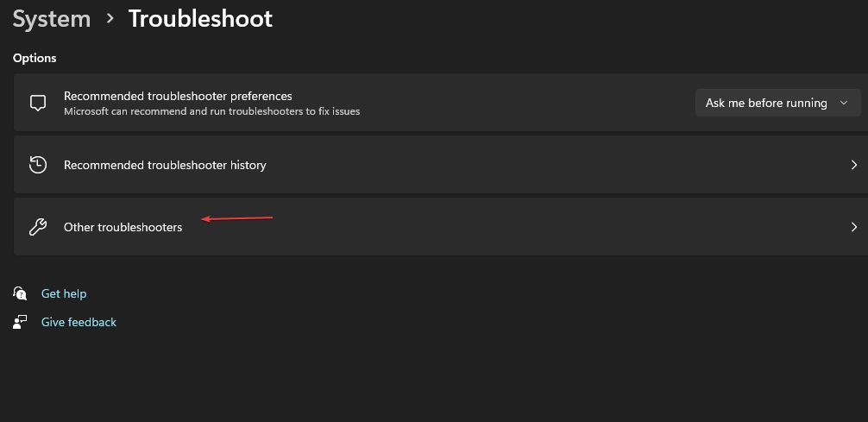The image size is (868, 422).
Task: Click the System breadcrumb link
Action: 51,19
